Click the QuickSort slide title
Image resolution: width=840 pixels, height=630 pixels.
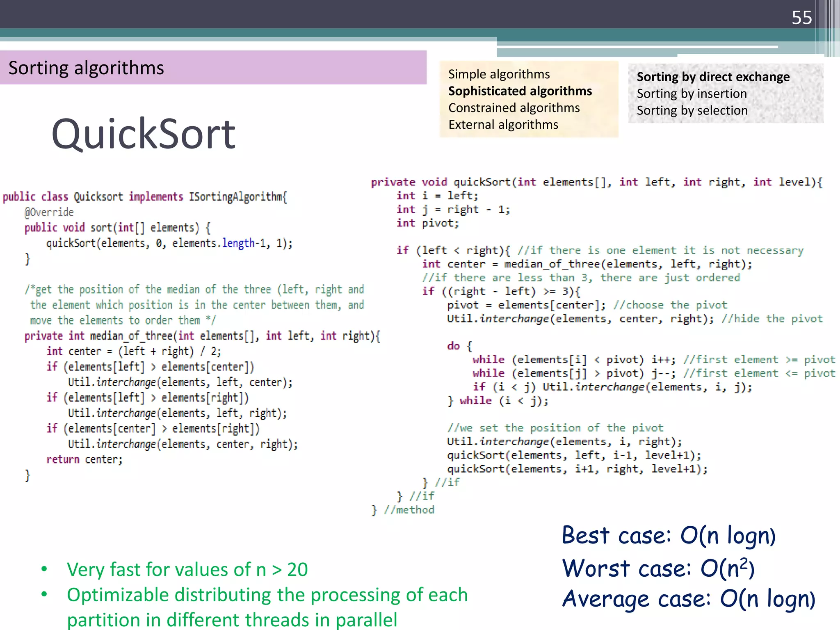click(143, 134)
